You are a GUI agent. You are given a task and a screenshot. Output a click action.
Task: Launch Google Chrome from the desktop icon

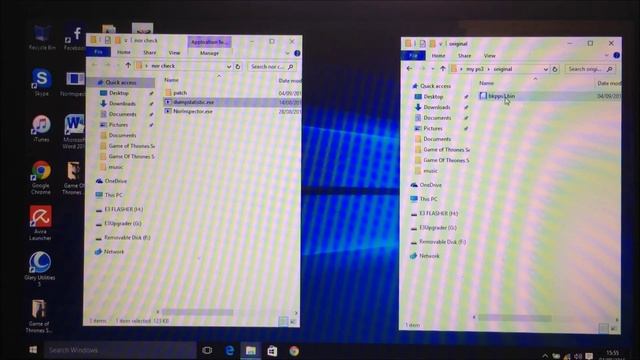pyautogui.click(x=41, y=177)
